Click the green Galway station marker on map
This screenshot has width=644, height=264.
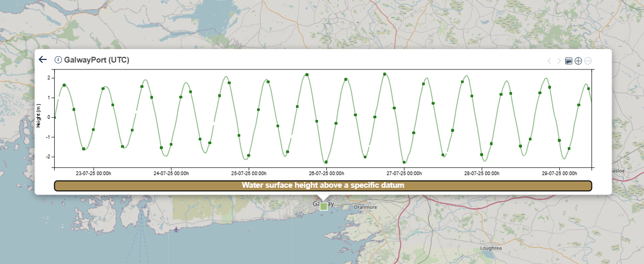(x=324, y=207)
